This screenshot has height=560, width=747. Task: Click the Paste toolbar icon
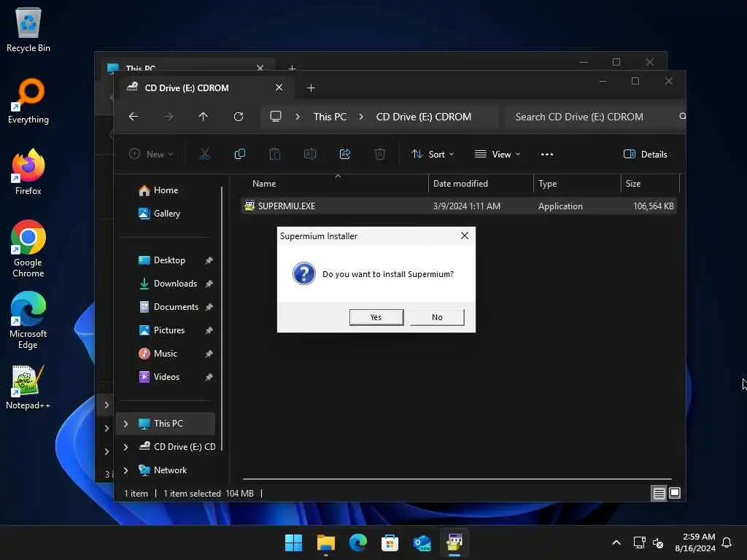click(275, 155)
